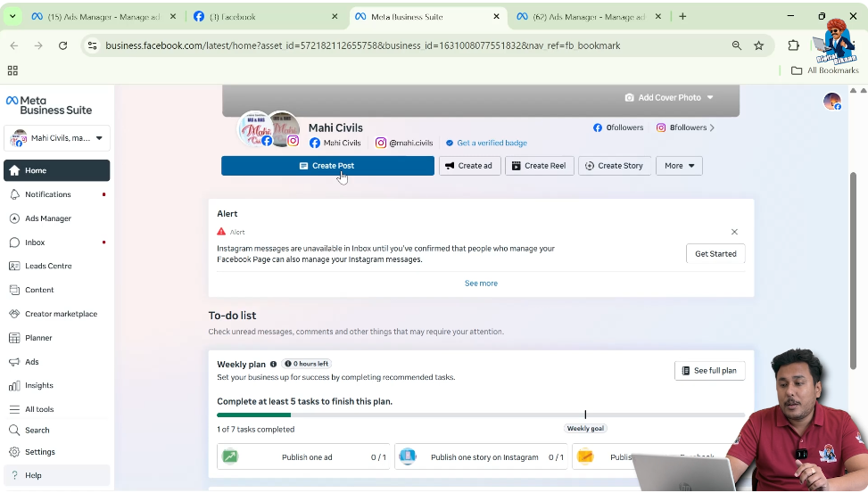The image size is (868, 493).
Task: Reload the page with refresh icon
Action: coord(63,45)
